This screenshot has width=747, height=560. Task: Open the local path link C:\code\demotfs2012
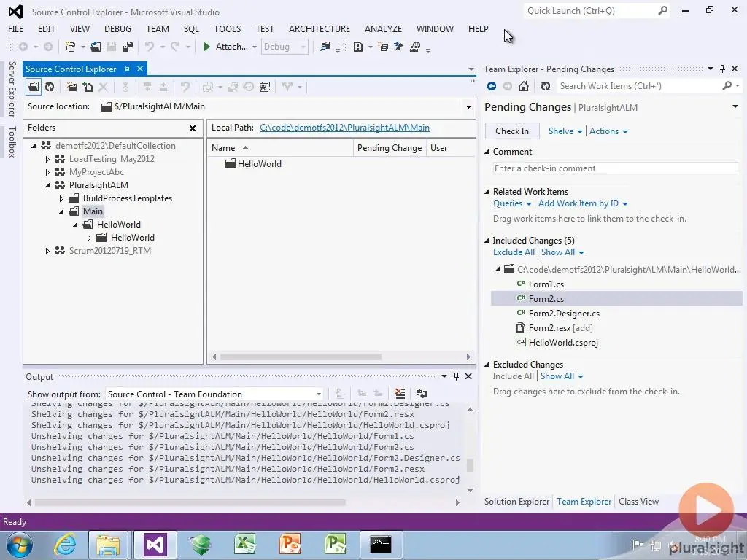pos(344,128)
